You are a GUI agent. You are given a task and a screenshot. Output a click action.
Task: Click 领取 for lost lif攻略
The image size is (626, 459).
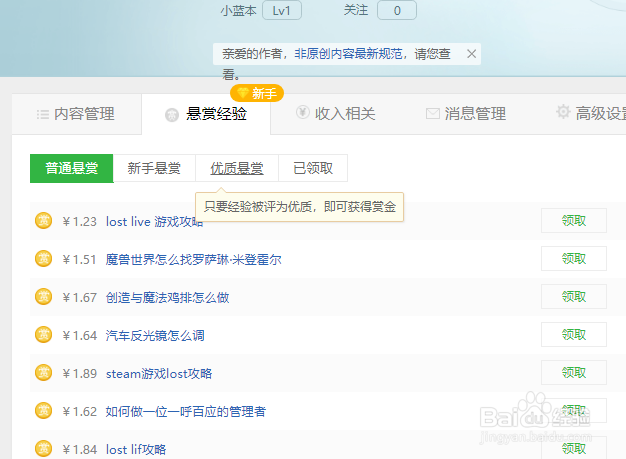(574, 448)
